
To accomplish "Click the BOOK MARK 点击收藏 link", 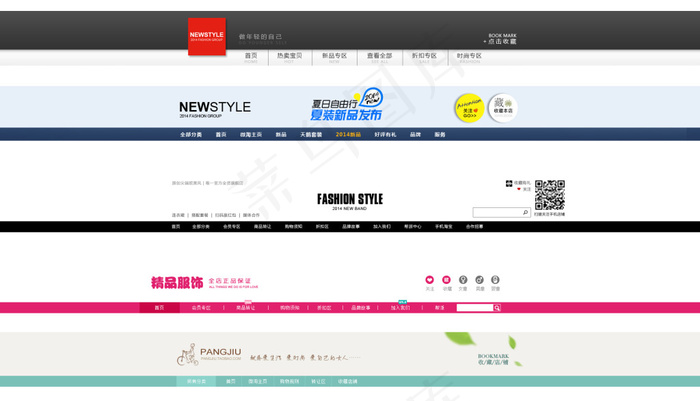I will (501, 39).
